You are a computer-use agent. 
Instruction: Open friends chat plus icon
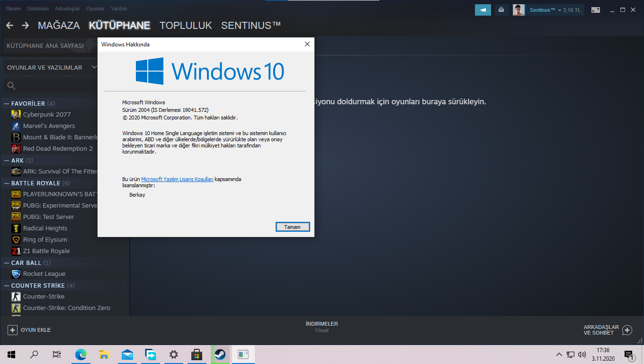(x=627, y=330)
